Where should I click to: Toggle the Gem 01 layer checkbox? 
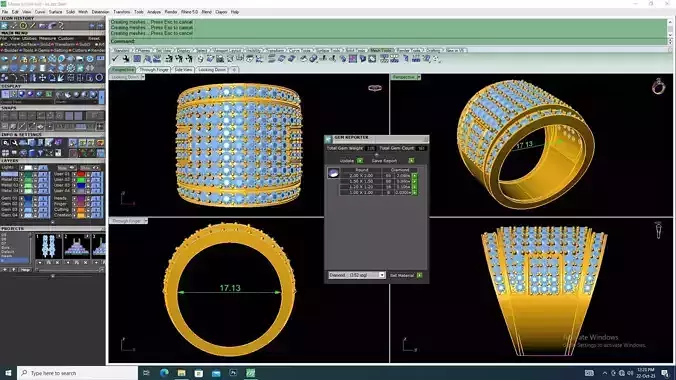point(22,198)
